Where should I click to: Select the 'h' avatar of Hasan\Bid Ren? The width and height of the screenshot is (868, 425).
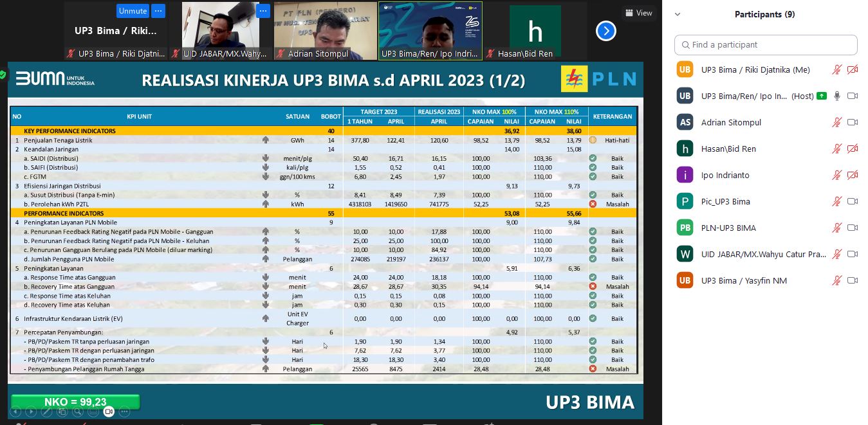pyautogui.click(x=685, y=149)
